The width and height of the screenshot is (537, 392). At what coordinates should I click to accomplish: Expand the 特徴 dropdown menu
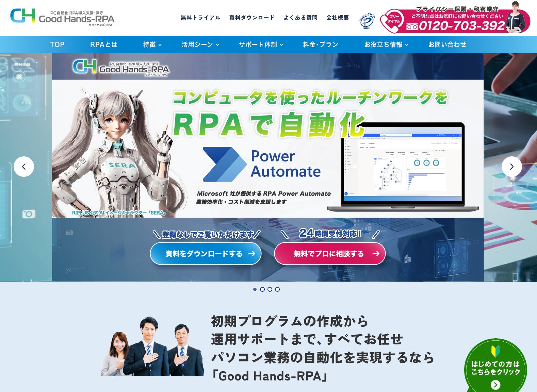(152, 45)
